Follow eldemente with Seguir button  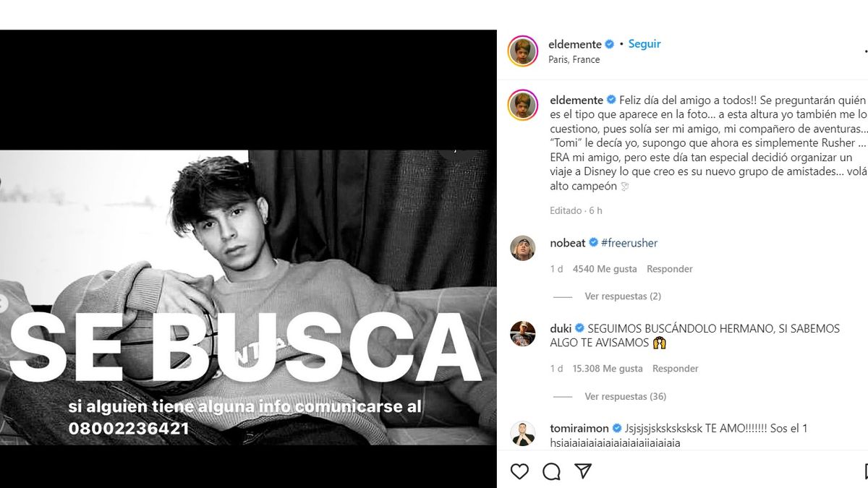pos(644,43)
